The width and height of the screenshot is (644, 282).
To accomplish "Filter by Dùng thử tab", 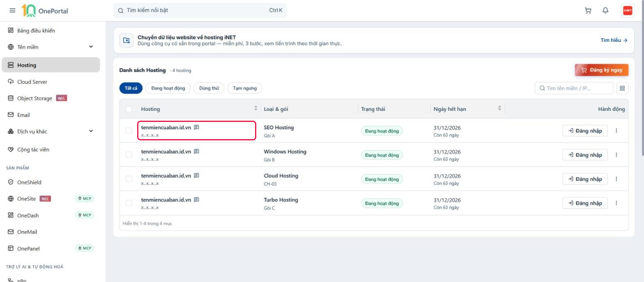I will click(x=209, y=88).
